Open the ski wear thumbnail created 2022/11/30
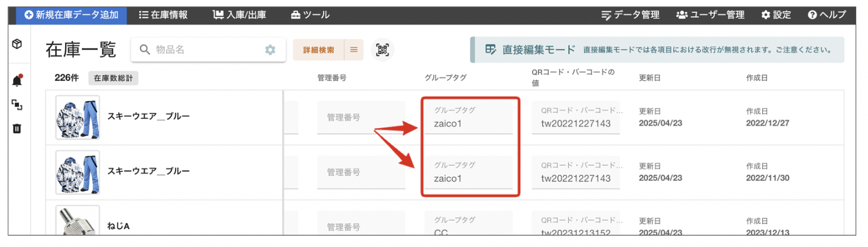The image size is (868, 247). (x=77, y=172)
